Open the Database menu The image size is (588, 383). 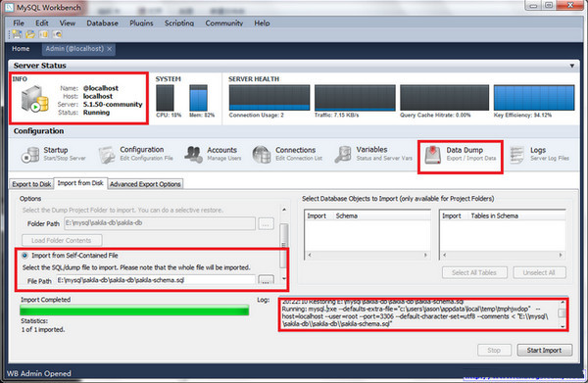[x=102, y=24]
